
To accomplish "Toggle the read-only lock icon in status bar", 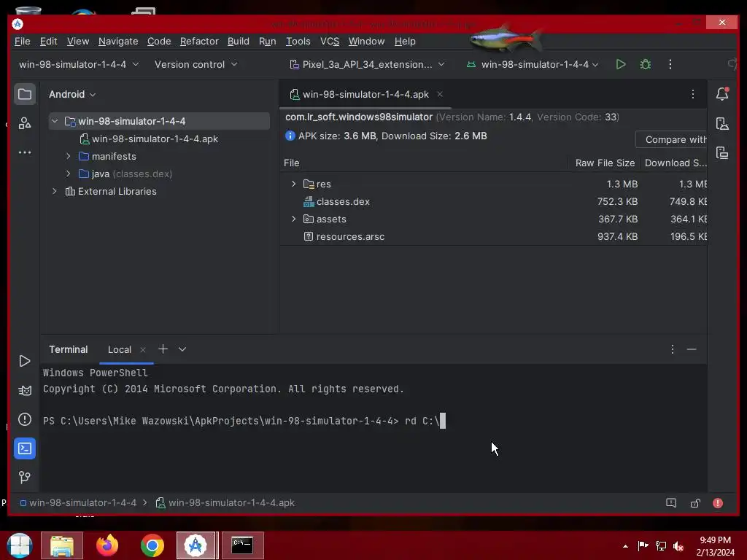I will pyautogui.click(x=695, y=503).
